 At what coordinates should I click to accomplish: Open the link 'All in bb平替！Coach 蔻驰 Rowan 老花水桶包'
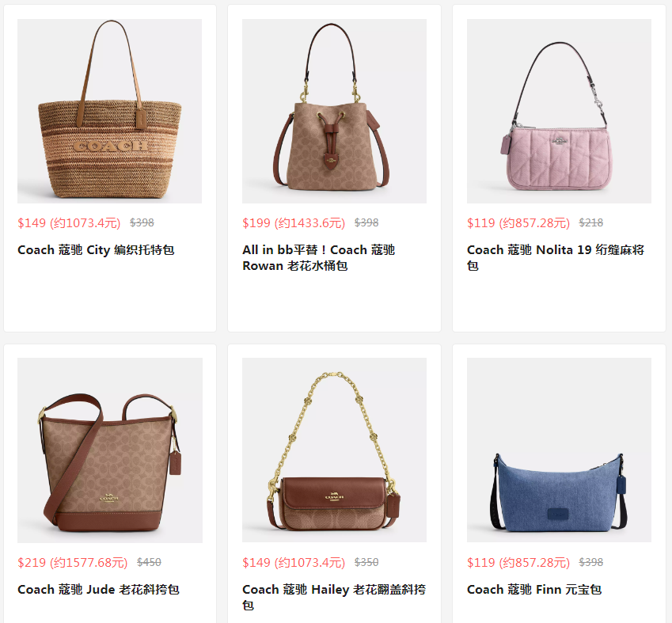[318, 258]
